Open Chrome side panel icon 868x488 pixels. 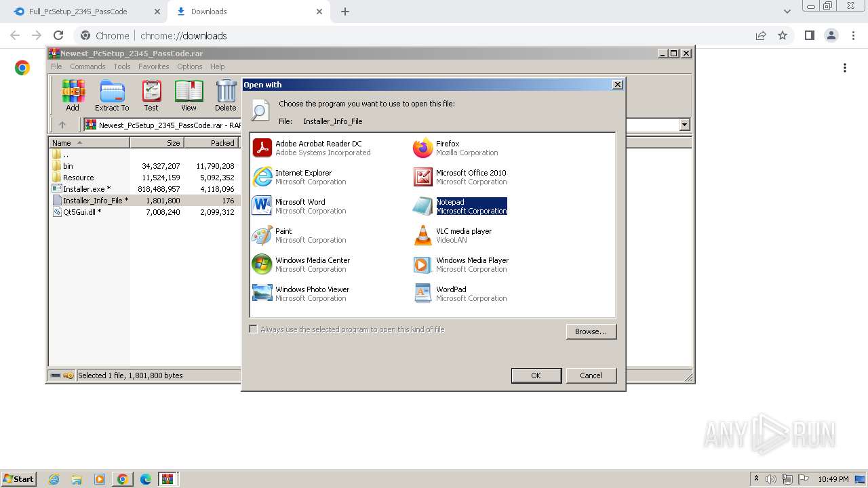[x=809, y=35]
